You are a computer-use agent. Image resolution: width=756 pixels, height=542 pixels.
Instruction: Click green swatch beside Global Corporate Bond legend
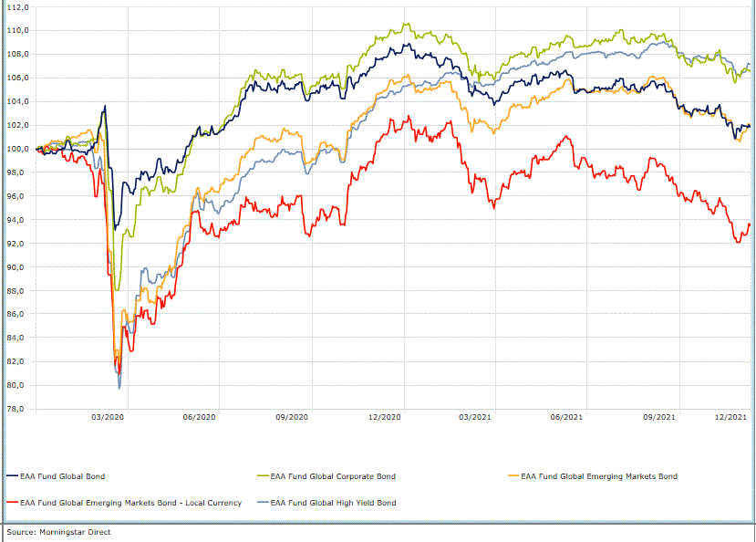click(x=263, y=476)
